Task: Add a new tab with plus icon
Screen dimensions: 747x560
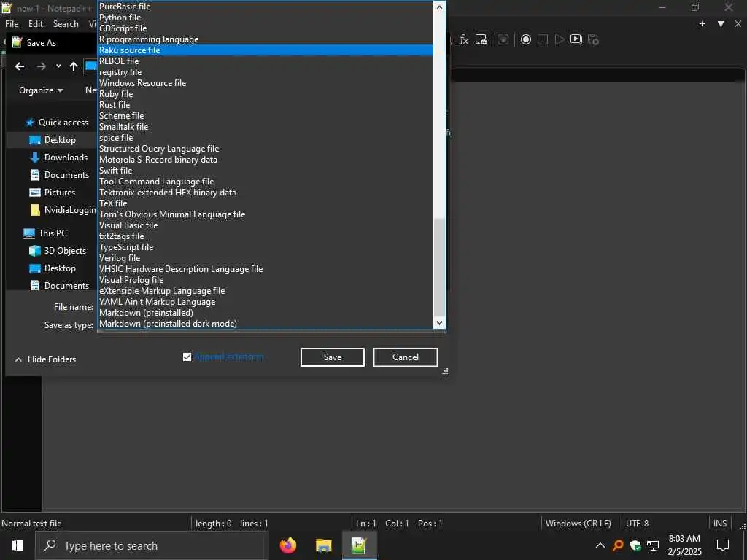Action: pos(702,24)
